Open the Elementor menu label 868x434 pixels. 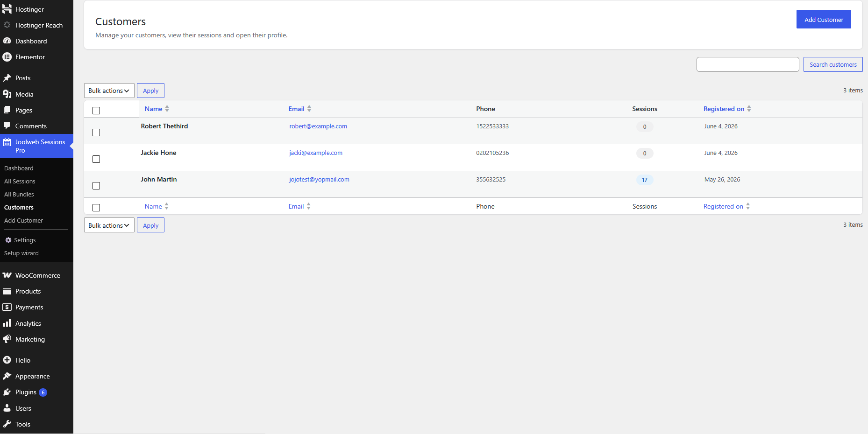(30, 57)
